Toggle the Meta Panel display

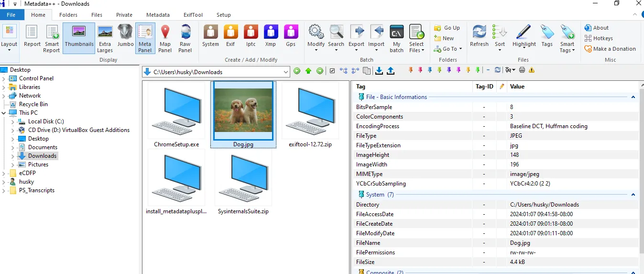tap(145, 38)
